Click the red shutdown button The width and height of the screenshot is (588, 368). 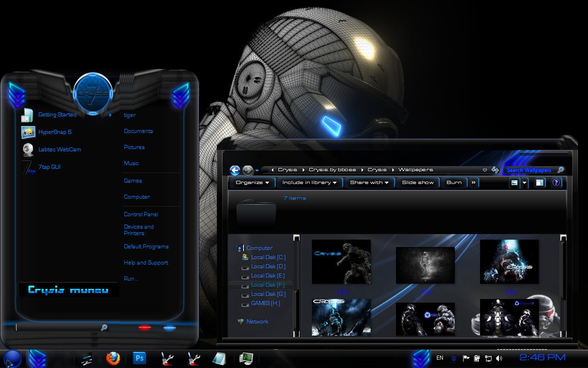tap(145, 328)
